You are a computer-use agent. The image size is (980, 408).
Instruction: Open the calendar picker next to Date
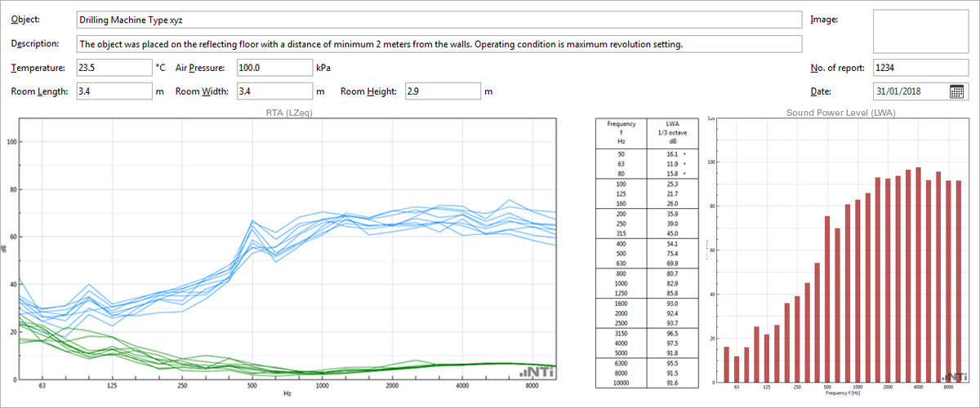(957, 91)
